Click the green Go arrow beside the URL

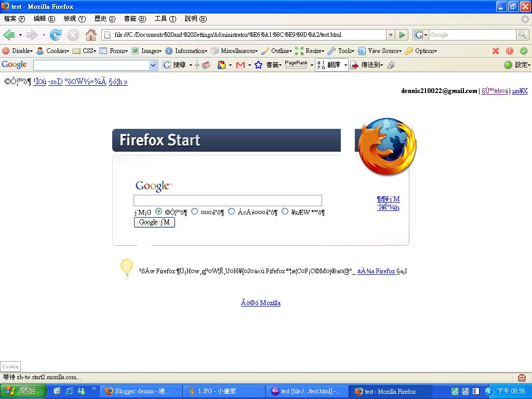coord(403,35)
